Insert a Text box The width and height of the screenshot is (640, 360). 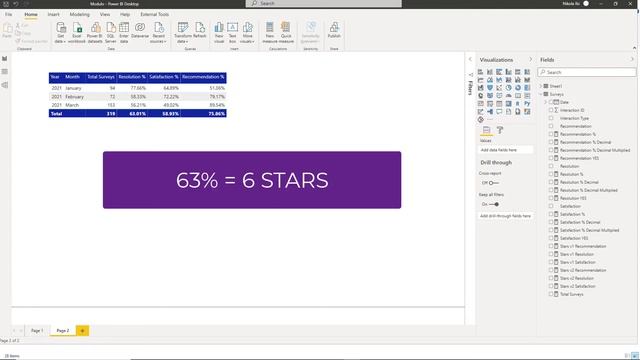232,33
